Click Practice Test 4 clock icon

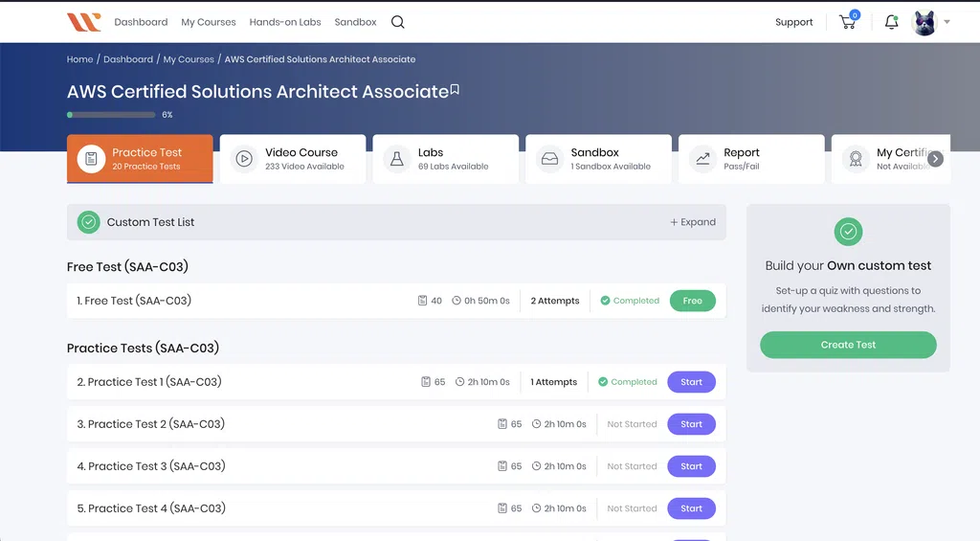coord(536,508)
